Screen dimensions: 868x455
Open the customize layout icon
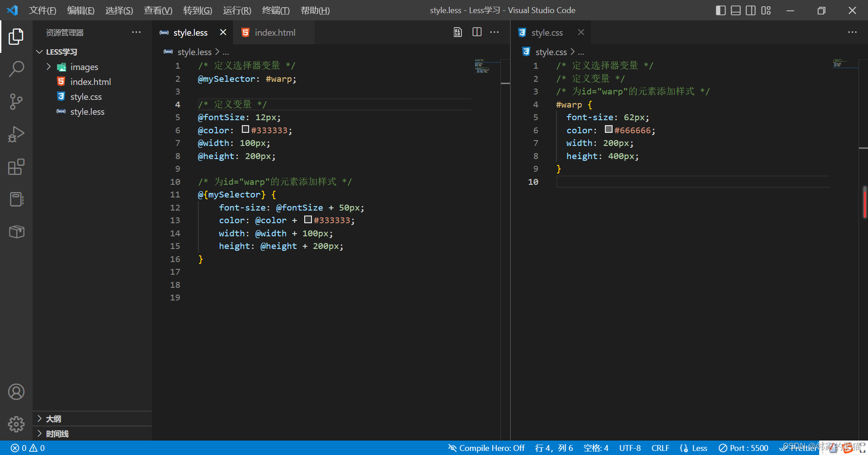pos(766,10)
